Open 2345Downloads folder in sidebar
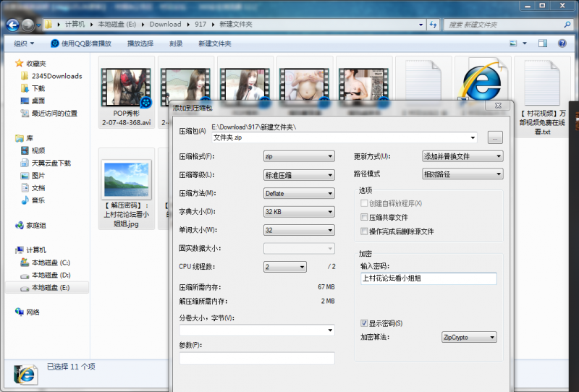The image size is (579, 392). click(x=55, y=76)
